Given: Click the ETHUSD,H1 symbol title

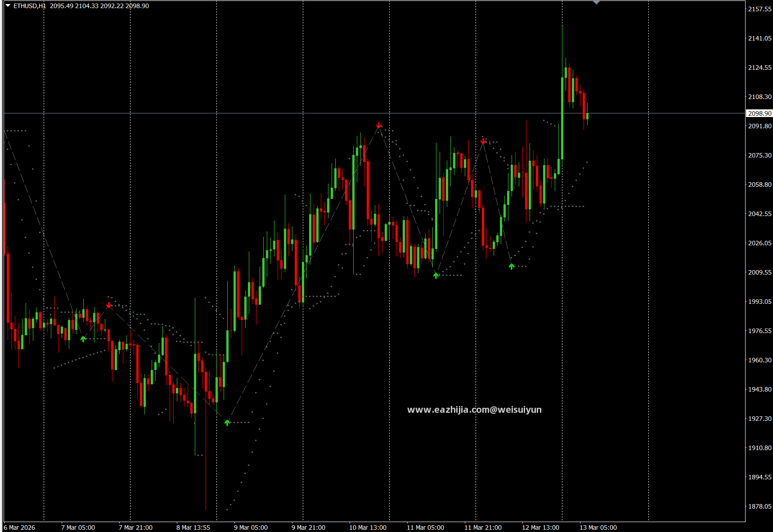Looking at the screenshot, I should 30,6.
